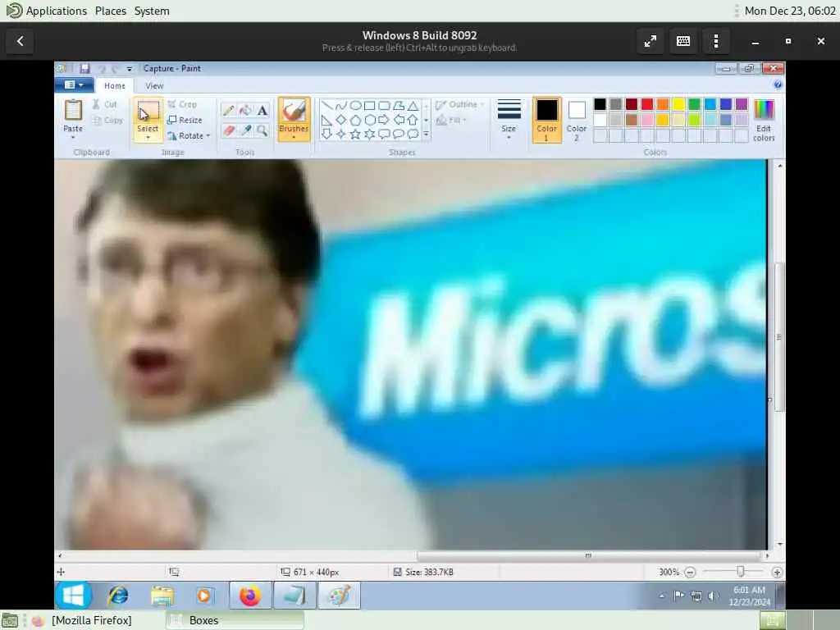Click the vertical canvas scrollbar
The image size is (840, 630).
click(779, 337)
